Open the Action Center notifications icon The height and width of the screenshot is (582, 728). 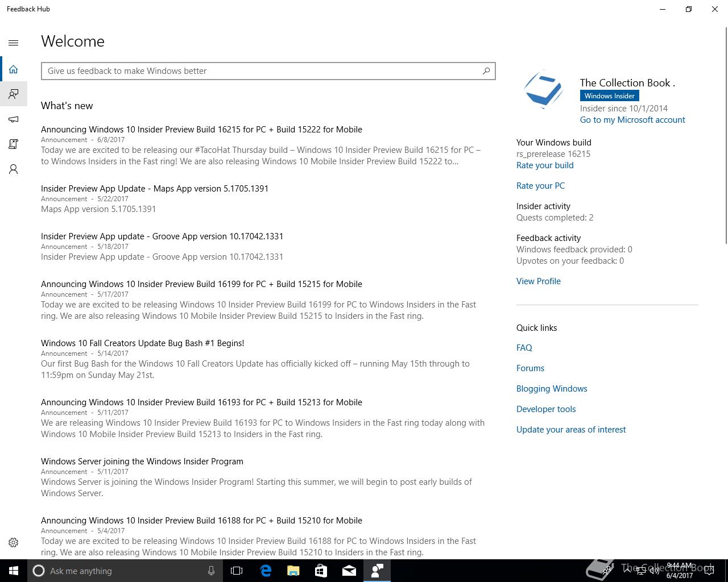[709, 571]
